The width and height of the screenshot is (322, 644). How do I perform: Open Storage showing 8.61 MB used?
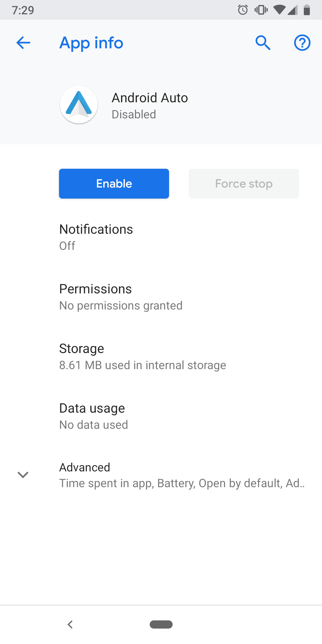tap(161, 357)
